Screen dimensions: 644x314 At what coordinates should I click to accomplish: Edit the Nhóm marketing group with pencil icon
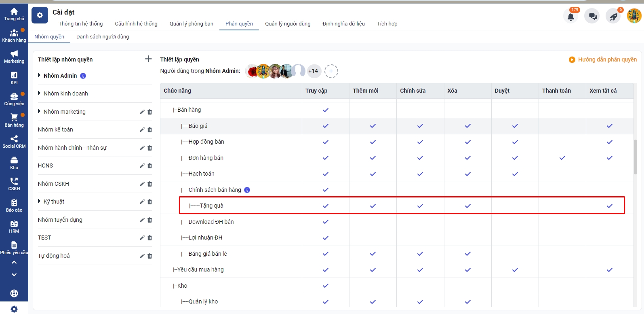(142, 112)
